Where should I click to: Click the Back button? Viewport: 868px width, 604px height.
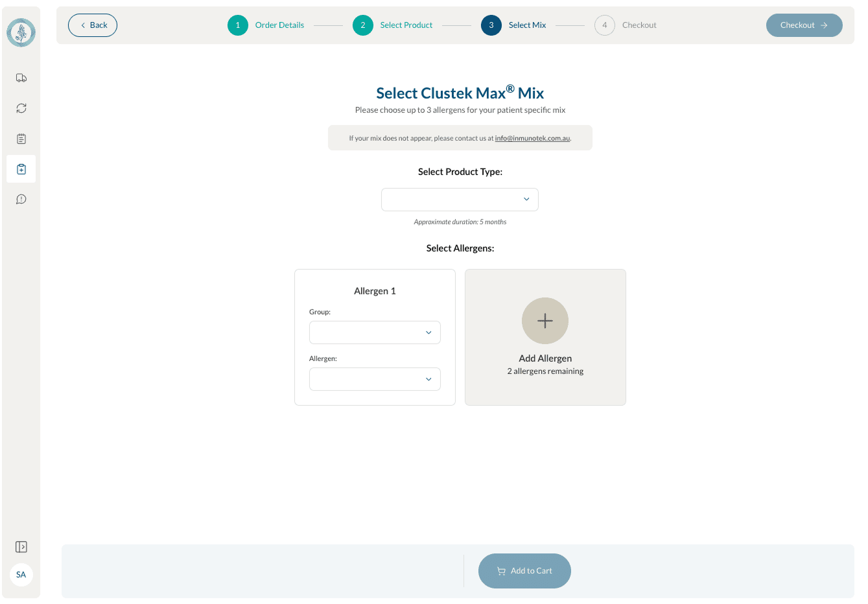click(x=93, y=25)
